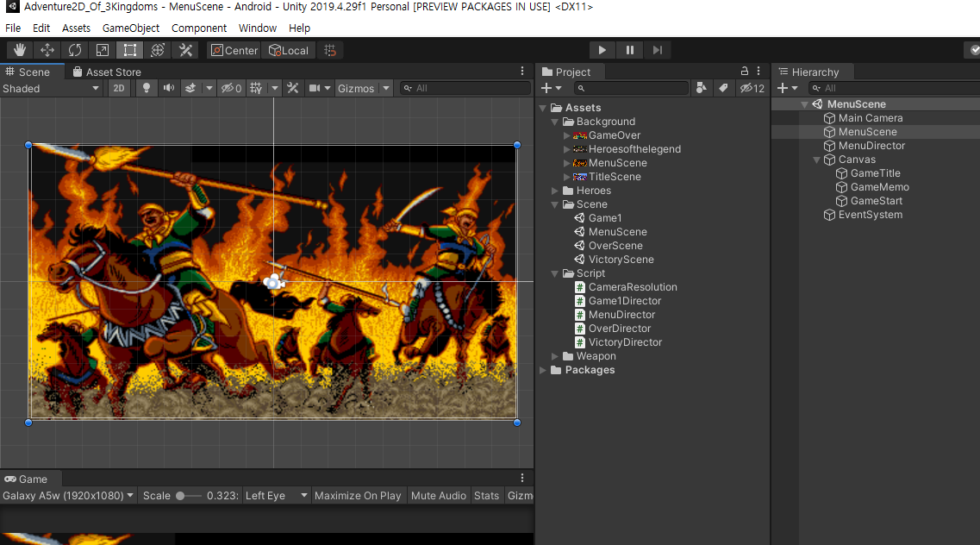Open the Window menu
The width and height of the screenshot is (980, 545).
pos(258,28)
